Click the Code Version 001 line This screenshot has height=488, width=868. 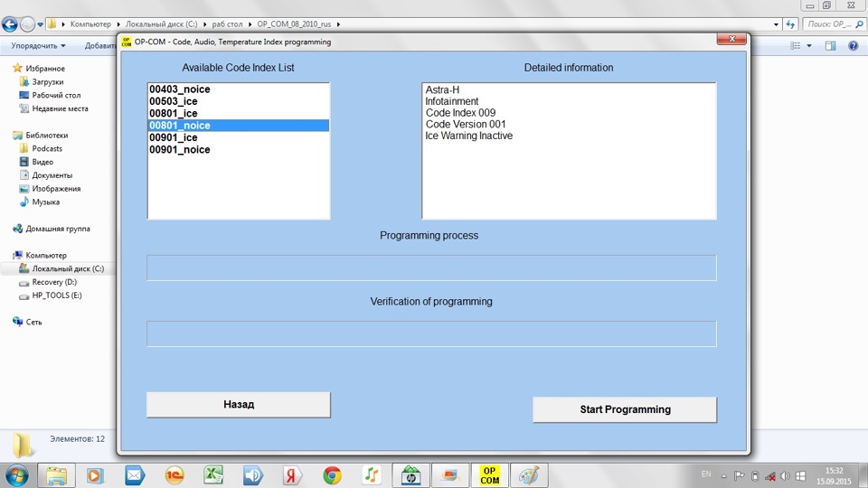(x=466, y=124)
